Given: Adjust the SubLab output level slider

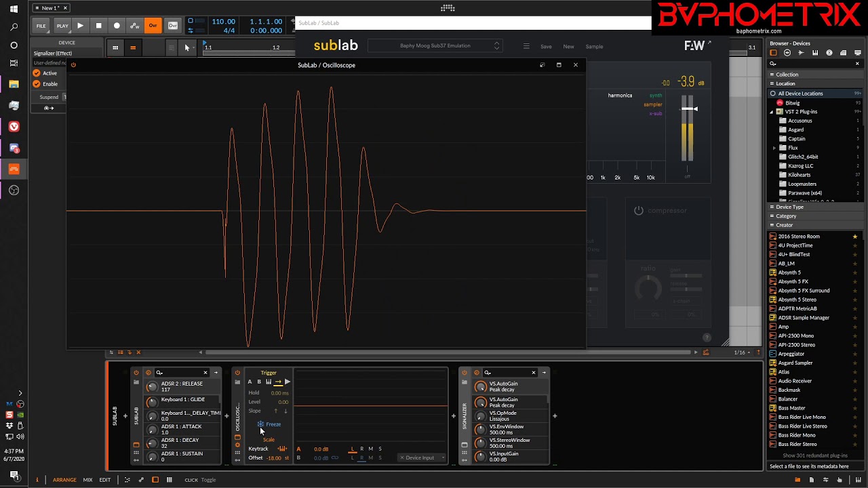Looking at the screenshot, I should pos(689,108).
